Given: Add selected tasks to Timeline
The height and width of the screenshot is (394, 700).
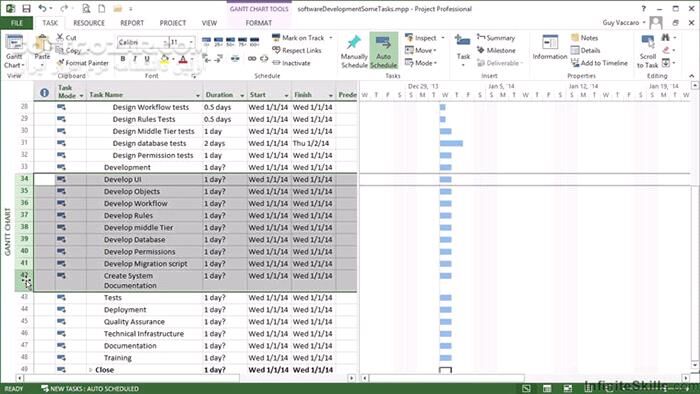Looking at the screenshot, I should click(599, 63).
